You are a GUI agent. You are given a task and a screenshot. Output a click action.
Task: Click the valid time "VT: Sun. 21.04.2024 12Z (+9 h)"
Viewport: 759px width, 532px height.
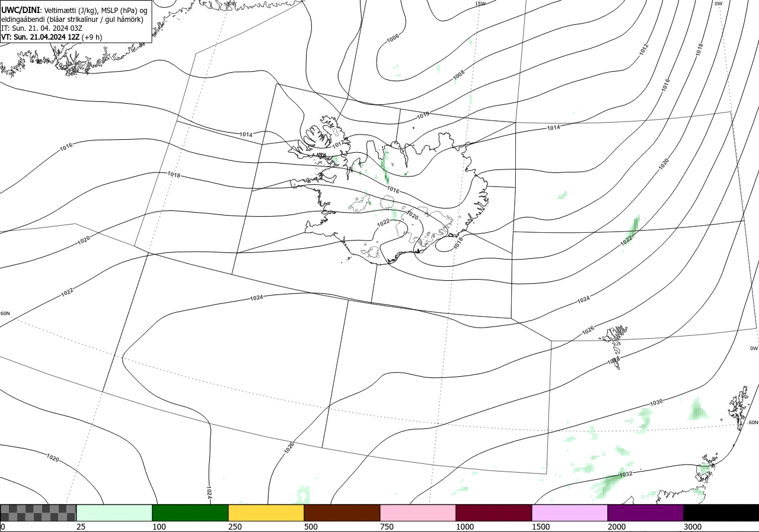click(52, 37)
